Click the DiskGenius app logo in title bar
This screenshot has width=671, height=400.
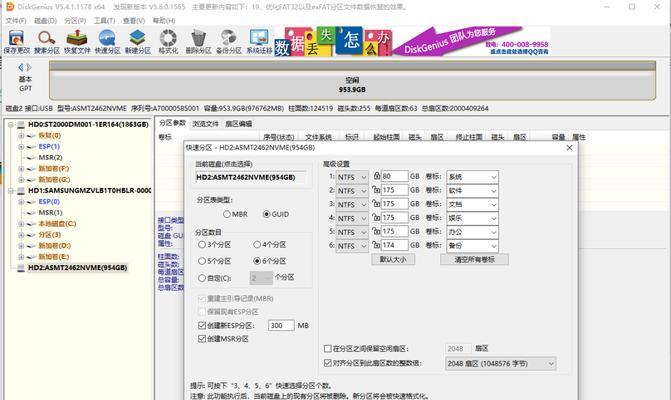(10, 6)
